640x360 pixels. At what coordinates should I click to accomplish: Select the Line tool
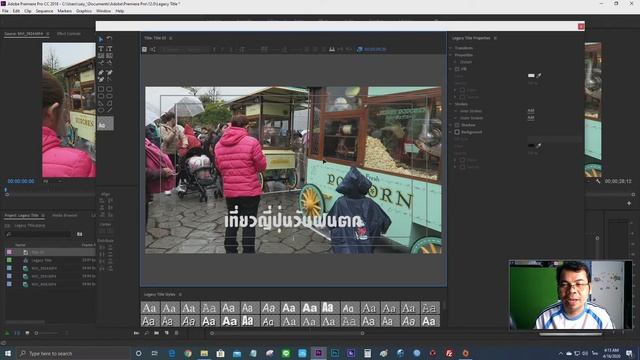coord(109,110)
